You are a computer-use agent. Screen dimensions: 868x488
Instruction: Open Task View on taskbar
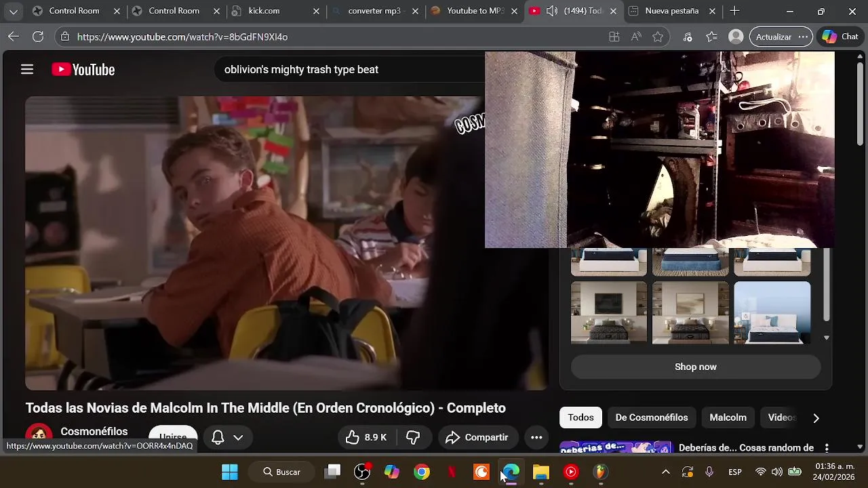coord(332,472)
